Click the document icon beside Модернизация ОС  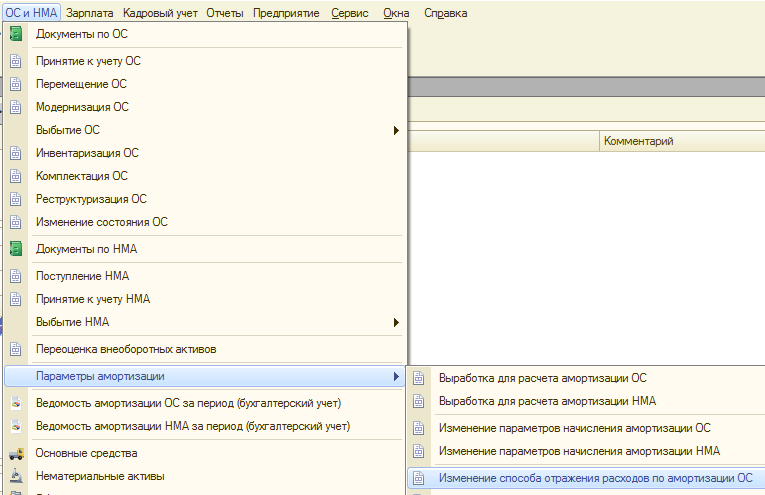(16, 107)
